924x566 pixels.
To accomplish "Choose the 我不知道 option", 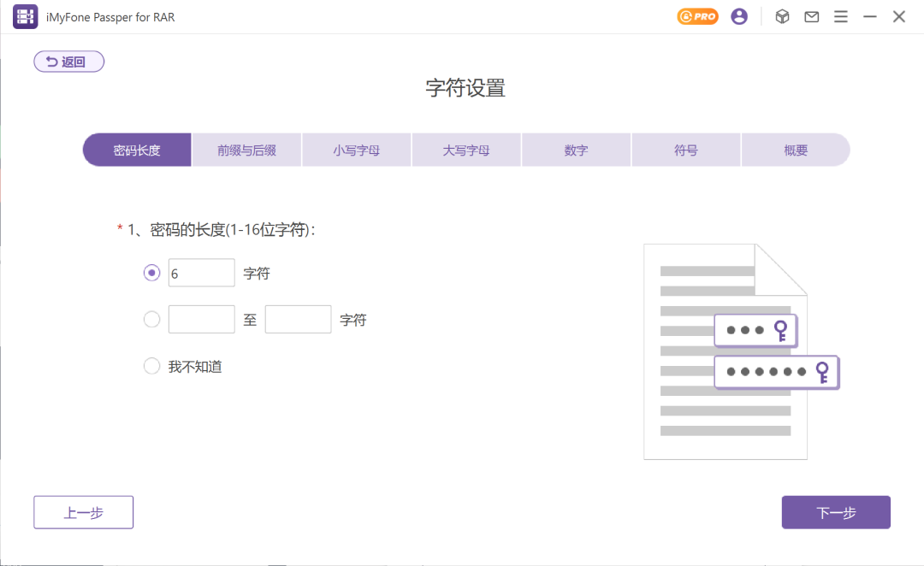I will tap(151, 366).
